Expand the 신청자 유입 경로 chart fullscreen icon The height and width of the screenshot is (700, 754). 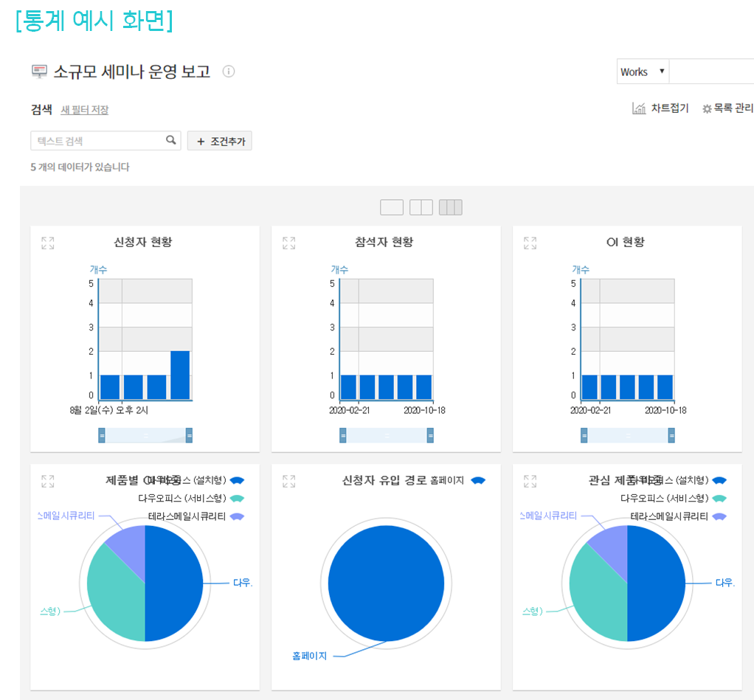click(x=289, y=482)
